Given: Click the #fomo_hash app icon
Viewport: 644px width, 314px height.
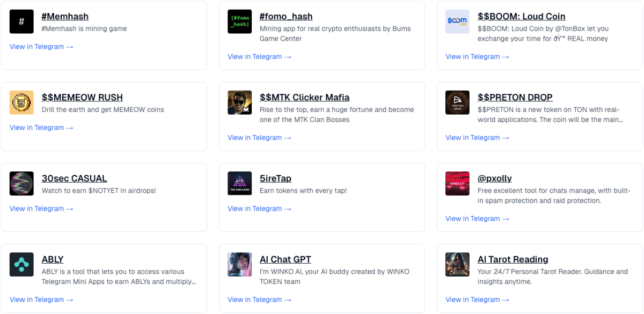Looking at the screenshot, I should click(239, 21).
